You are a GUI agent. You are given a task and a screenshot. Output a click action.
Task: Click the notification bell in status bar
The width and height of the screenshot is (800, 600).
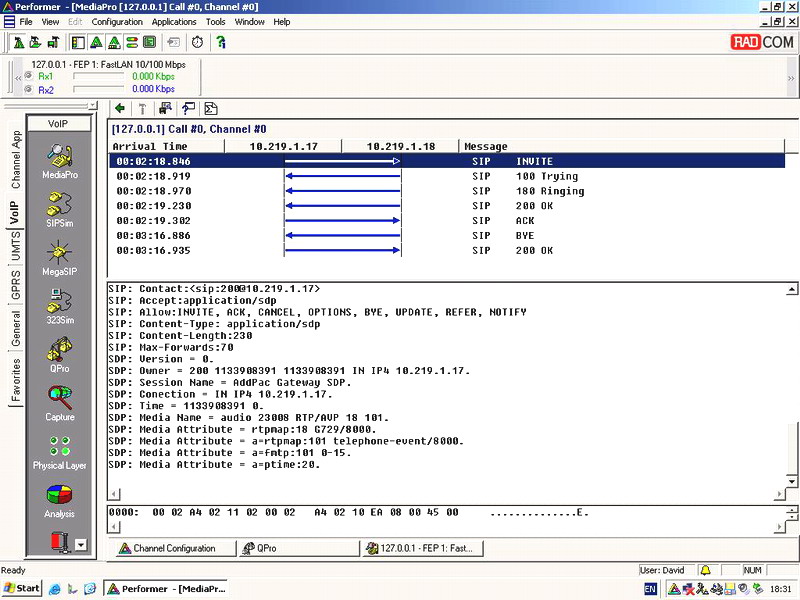[706, 570]
